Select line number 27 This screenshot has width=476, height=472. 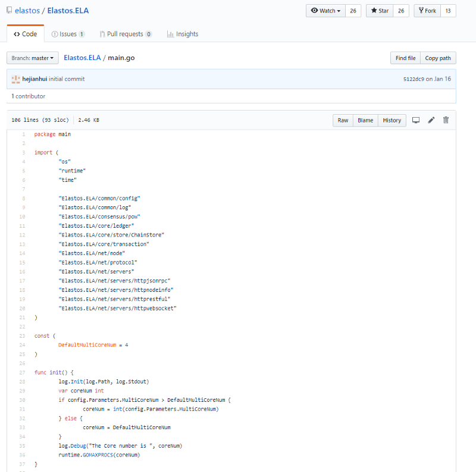[22, 373]
